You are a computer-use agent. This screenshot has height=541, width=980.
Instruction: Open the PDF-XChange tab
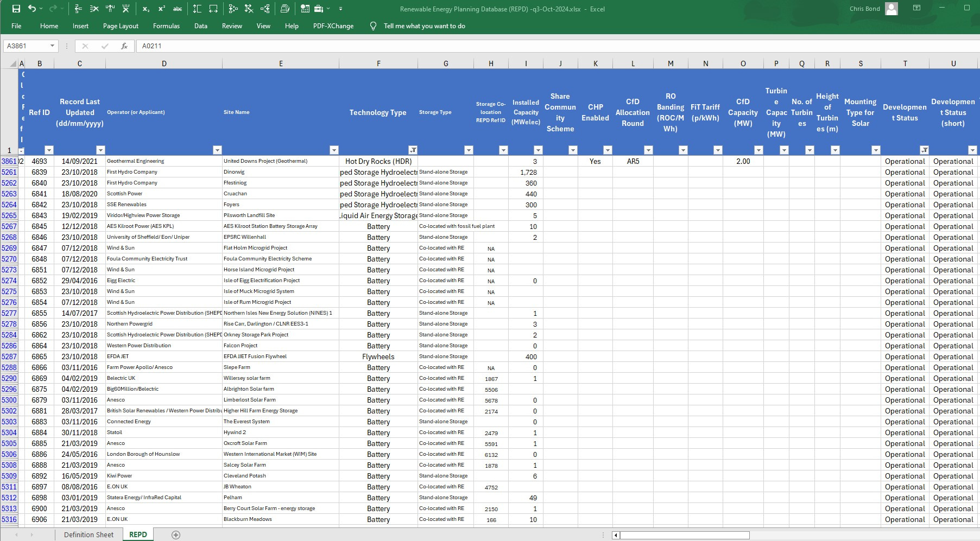point(333,26)
